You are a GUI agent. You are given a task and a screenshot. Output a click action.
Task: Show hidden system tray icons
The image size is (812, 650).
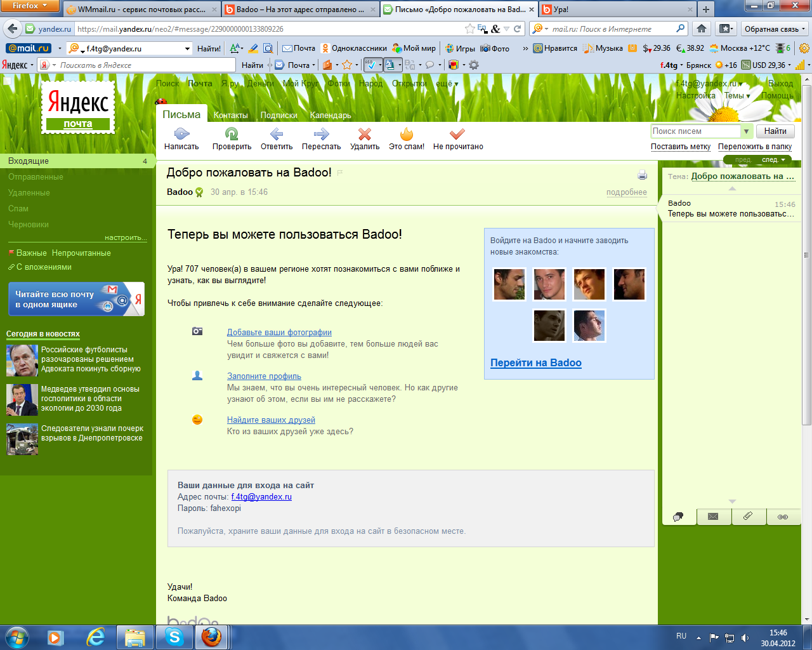click(x=698, y=637)
